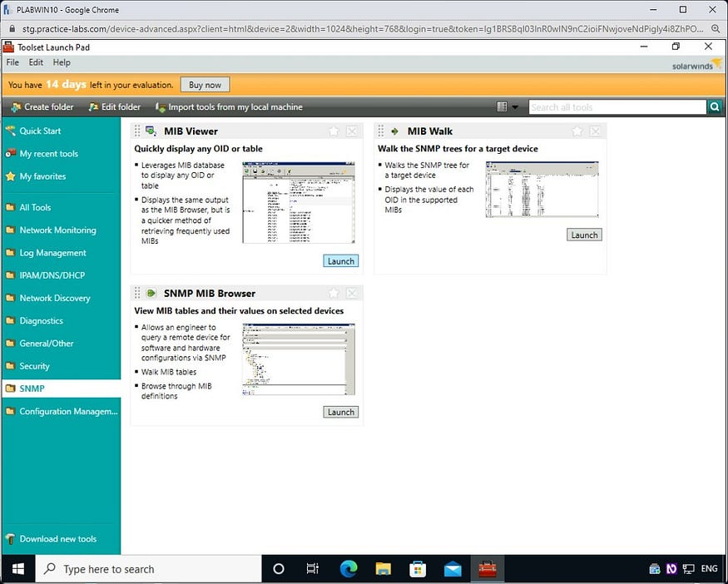The image size is (728, 584).
Task: Click the MIB Walk drag handle
Action: pyautogui.click(x=381, y=131)
